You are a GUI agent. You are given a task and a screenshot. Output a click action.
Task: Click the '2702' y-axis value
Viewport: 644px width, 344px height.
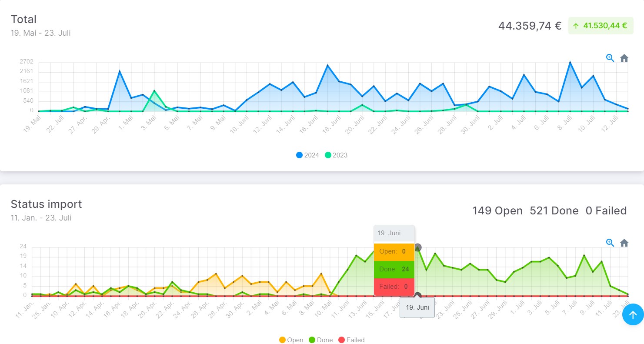[27, 61]
